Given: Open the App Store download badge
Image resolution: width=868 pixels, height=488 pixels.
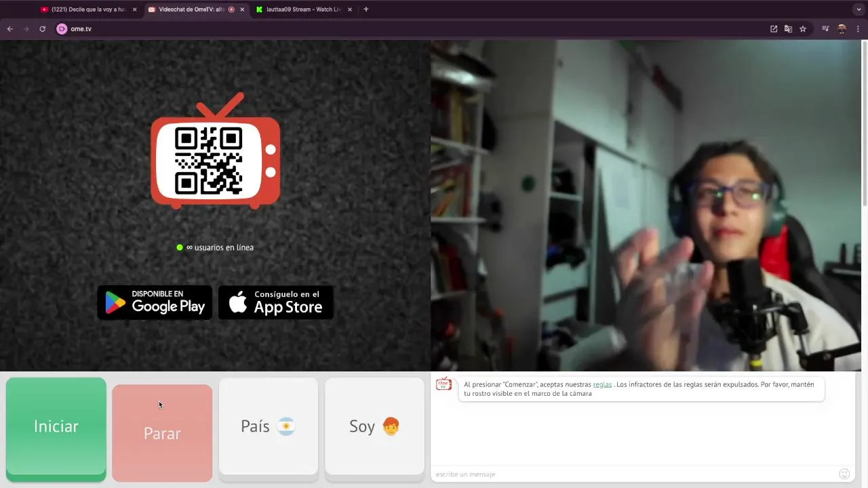Looking at the screenshot, I should point(275,302).
